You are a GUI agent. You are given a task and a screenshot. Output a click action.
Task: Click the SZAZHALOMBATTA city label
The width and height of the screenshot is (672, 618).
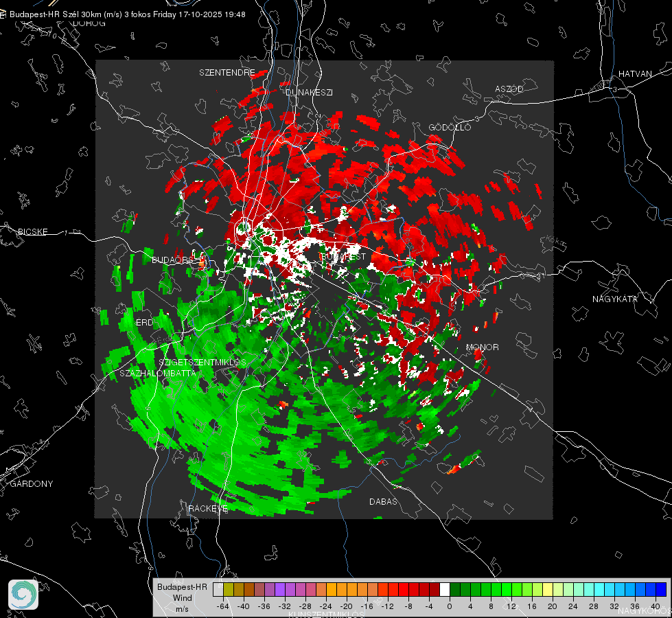158,373
